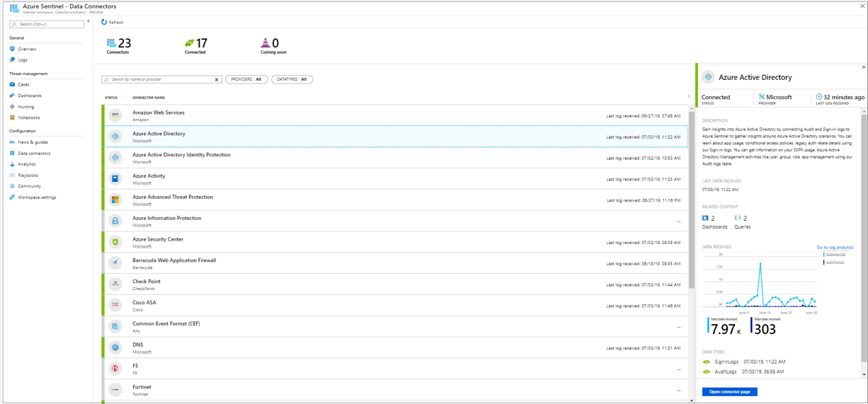The width and height of the screenshot is (868, 404).
Task: Click the Dashboards related content icon
Action: tap(705, 218)
